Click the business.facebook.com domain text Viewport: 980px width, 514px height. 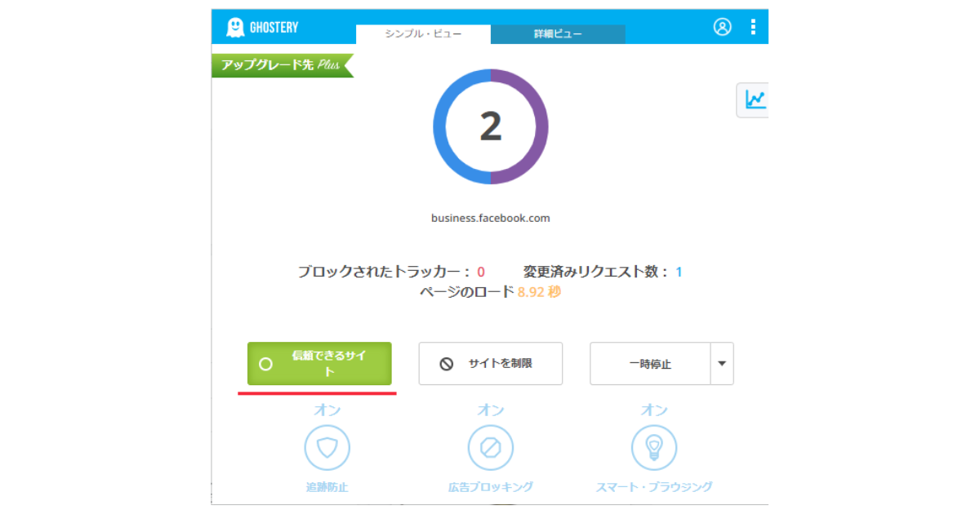coord(491,218)
